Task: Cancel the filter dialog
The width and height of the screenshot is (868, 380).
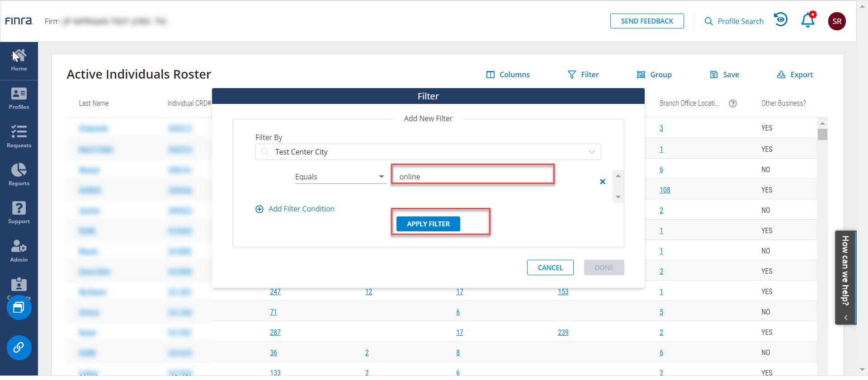Action: tap(550, 267)
